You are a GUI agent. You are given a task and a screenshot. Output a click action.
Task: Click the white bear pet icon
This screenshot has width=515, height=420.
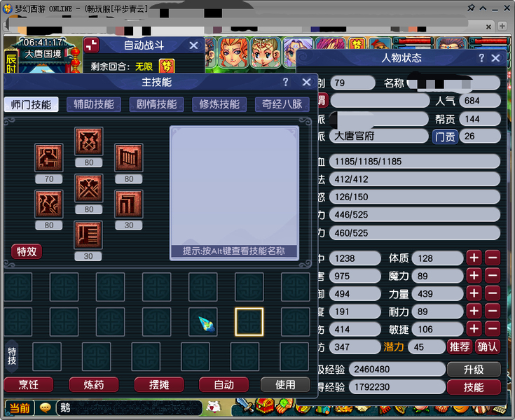pos(214,407)
